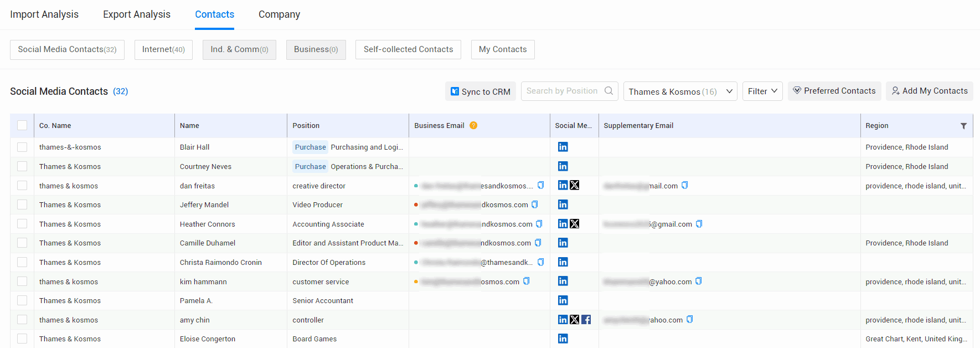Copy amy chin's supplementary email
Screen dimensions: 980x348
(690, 319)
